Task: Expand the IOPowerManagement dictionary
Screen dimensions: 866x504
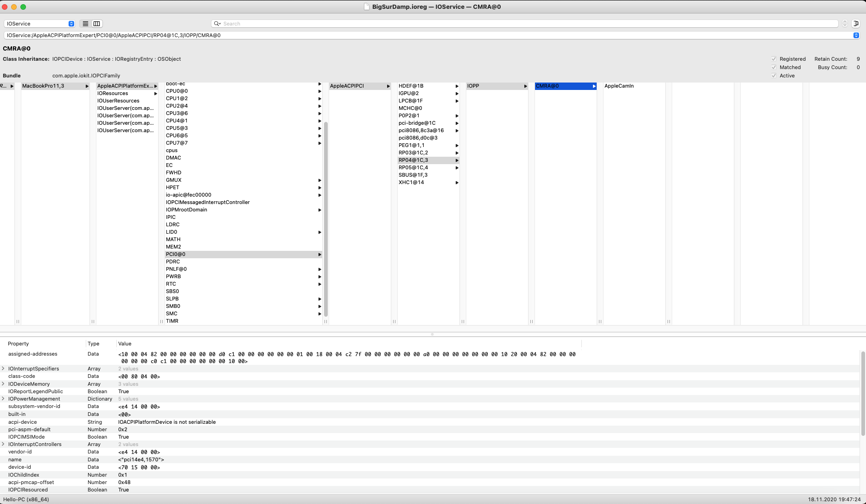Action: 3,399
